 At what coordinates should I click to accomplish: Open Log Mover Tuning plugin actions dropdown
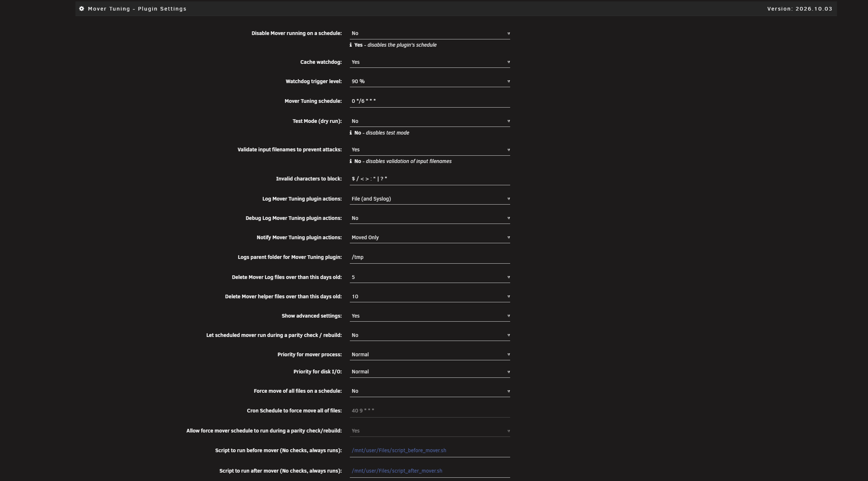[x=430, y=199]
